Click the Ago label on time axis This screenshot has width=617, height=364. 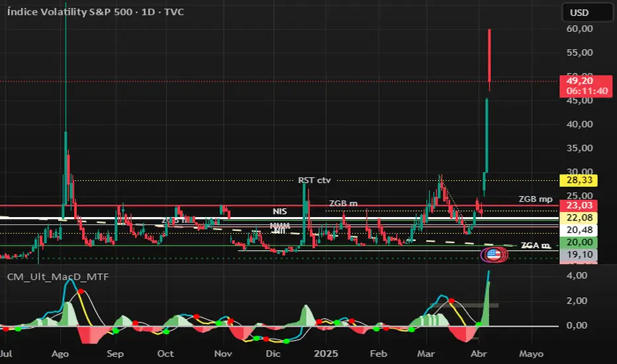60,354
